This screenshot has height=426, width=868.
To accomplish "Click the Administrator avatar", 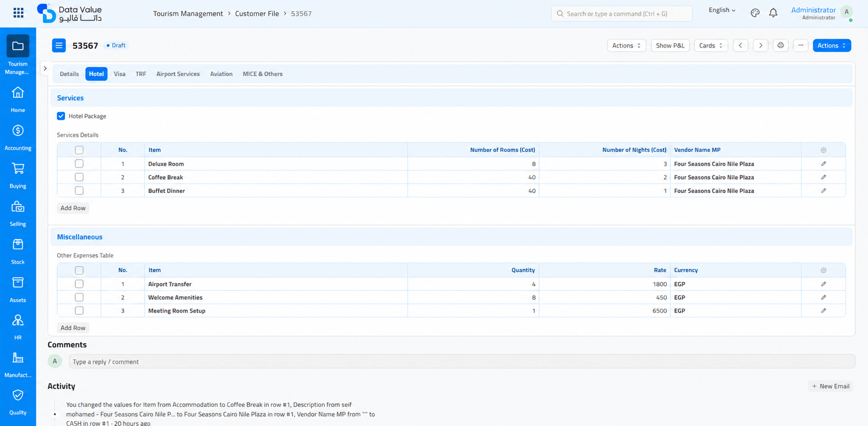I will pyautogui.click(x=847, y=12).
